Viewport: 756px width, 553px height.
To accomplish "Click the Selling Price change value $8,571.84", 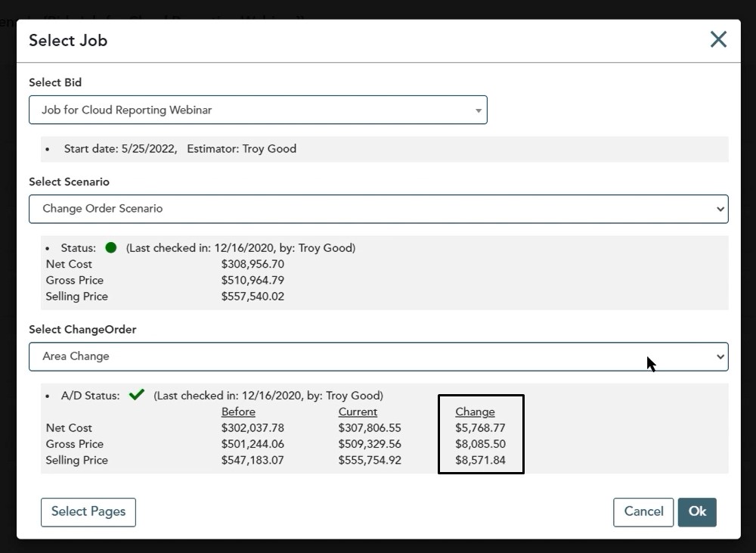I will (480, 460).
